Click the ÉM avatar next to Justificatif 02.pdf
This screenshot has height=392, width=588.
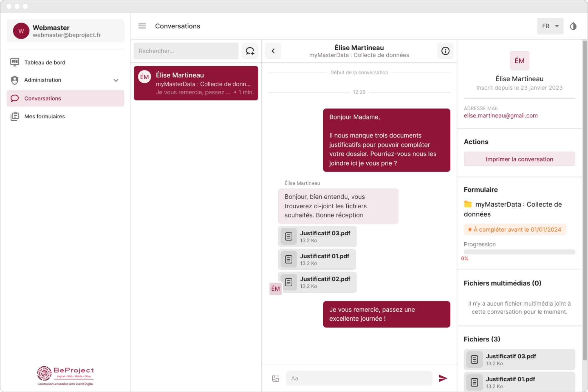[x=275, y=289]
